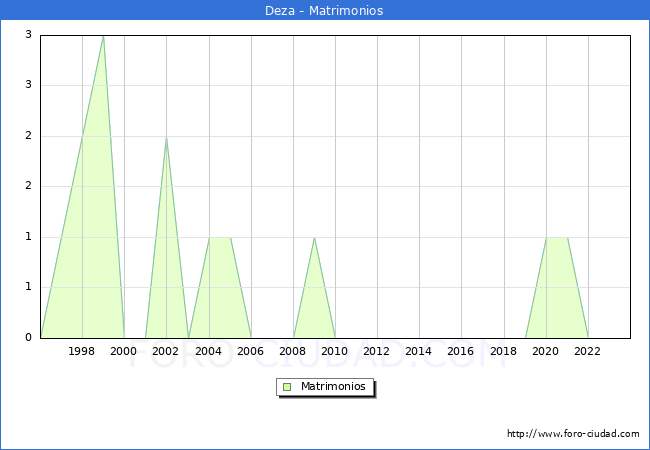This screenshot has height=450, width=650.
Task: Click the chart title Deza - Matrimonios
Action: pos(325,11)
